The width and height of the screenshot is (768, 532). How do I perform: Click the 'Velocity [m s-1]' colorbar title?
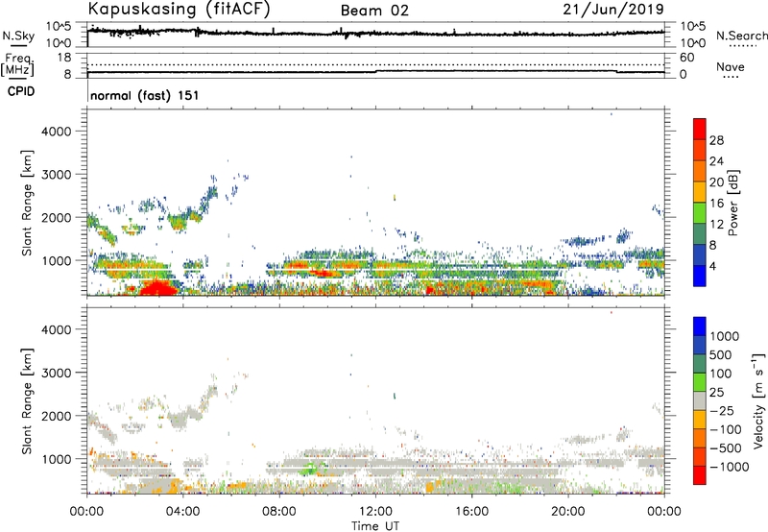[x=758, y=400]
